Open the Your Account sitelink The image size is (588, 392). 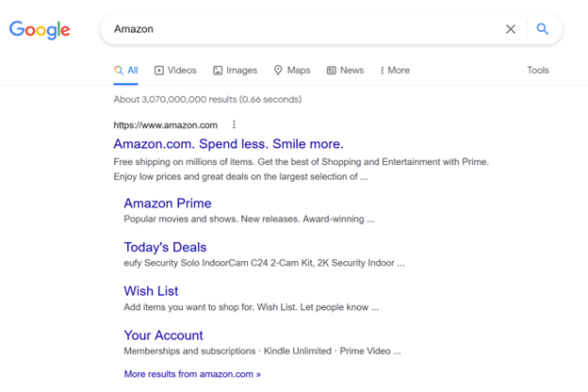164,335
